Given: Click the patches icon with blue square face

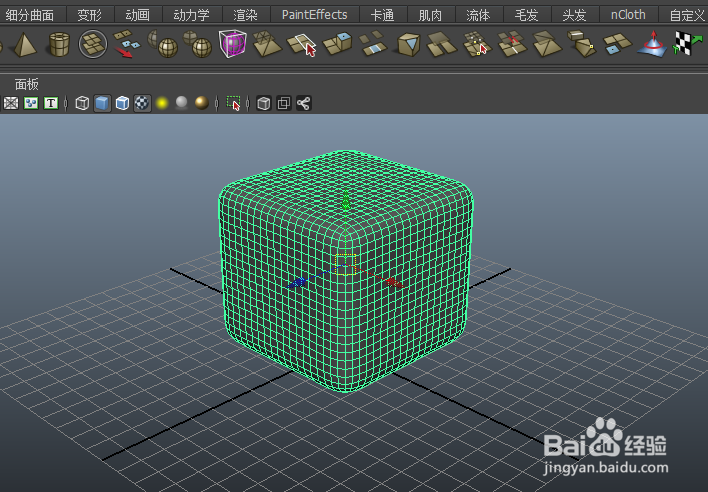Looking at the screenshot, I should [x=617, y=44].
